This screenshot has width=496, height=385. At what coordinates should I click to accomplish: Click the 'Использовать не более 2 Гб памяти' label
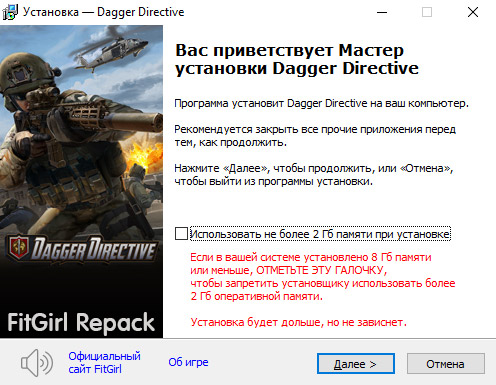pyautogui.click(x=320, y=234)
